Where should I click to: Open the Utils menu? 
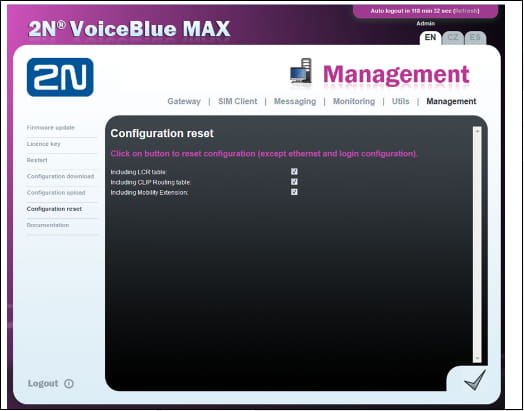(x=400, y=101)
